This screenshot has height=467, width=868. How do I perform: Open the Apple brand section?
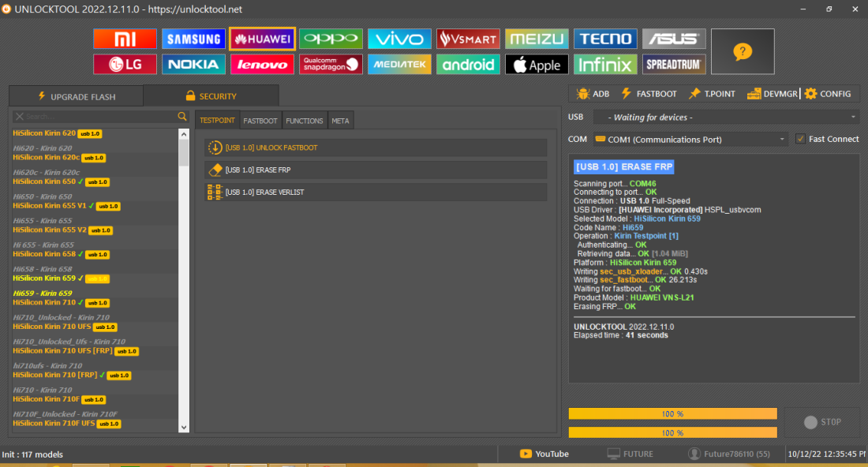click(x=537, y=64)
